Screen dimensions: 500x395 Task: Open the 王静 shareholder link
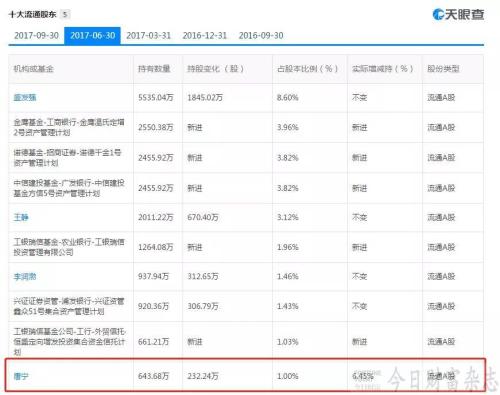pyautogui.click(x=21, y=217)
